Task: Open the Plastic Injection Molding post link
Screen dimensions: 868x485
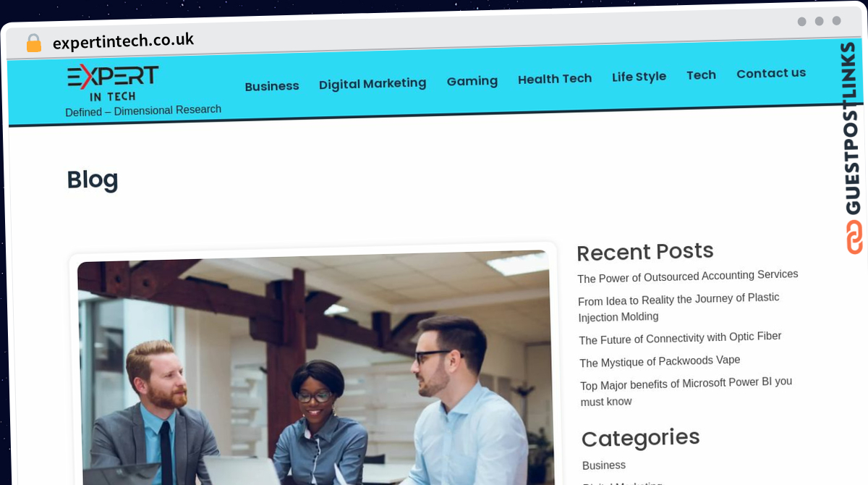Action: pyautogui.click(x=679, y=308)
